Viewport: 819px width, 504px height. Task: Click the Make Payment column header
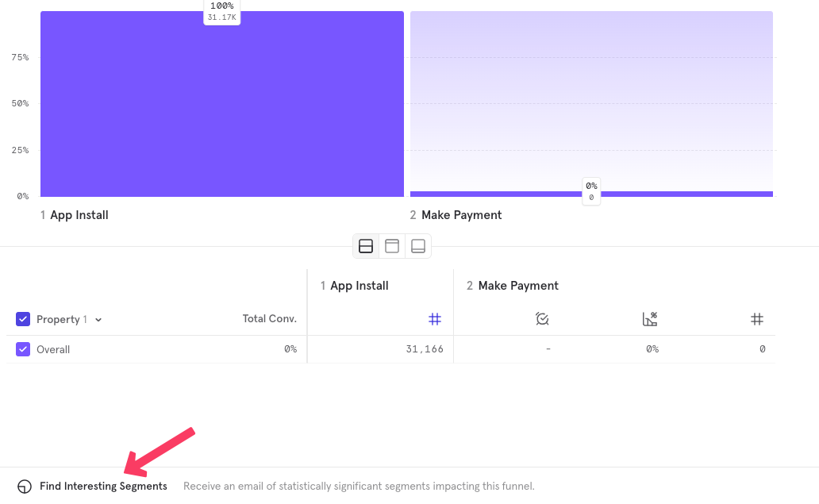click(x=513, y=286)
